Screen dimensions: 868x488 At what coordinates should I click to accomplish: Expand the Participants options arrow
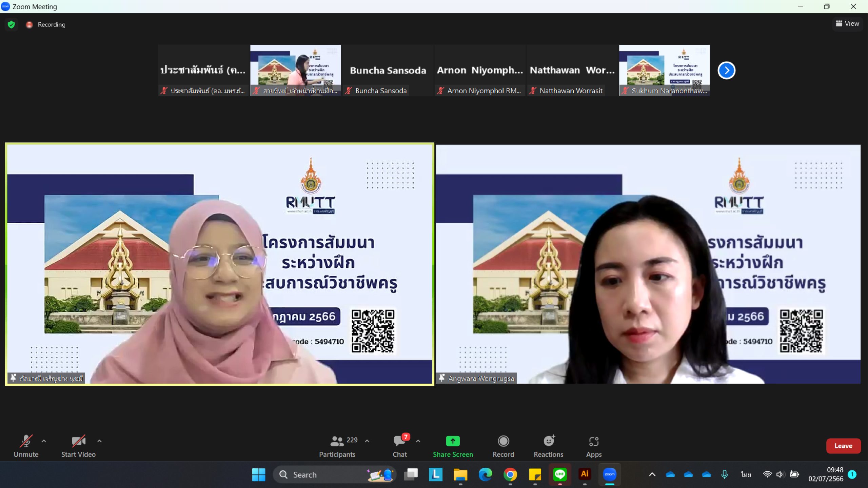367,441
